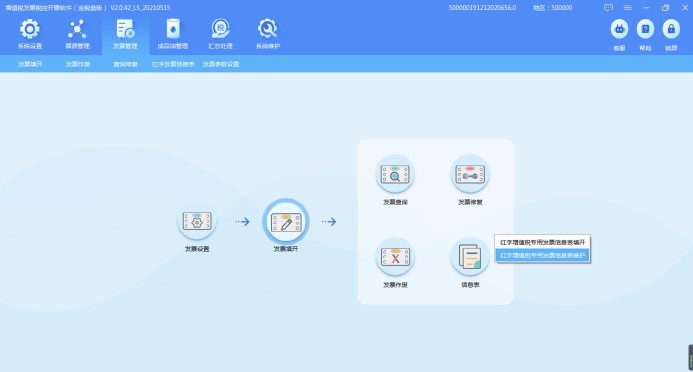Click the 客服 robot button

619,30
